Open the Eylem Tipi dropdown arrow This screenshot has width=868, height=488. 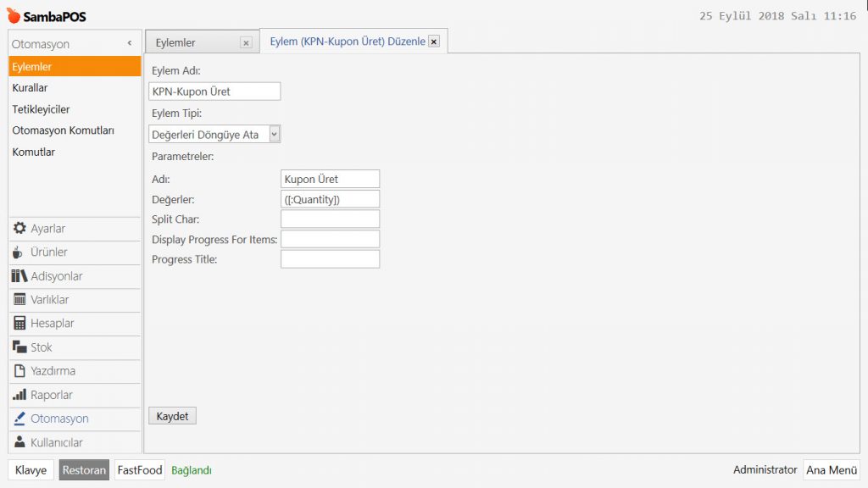pos(274,134)
